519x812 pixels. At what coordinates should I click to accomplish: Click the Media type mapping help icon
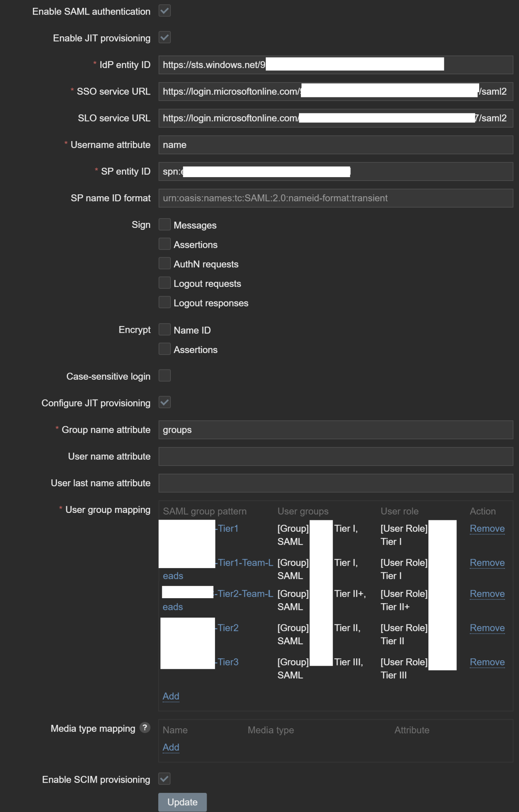click(145, 728)
